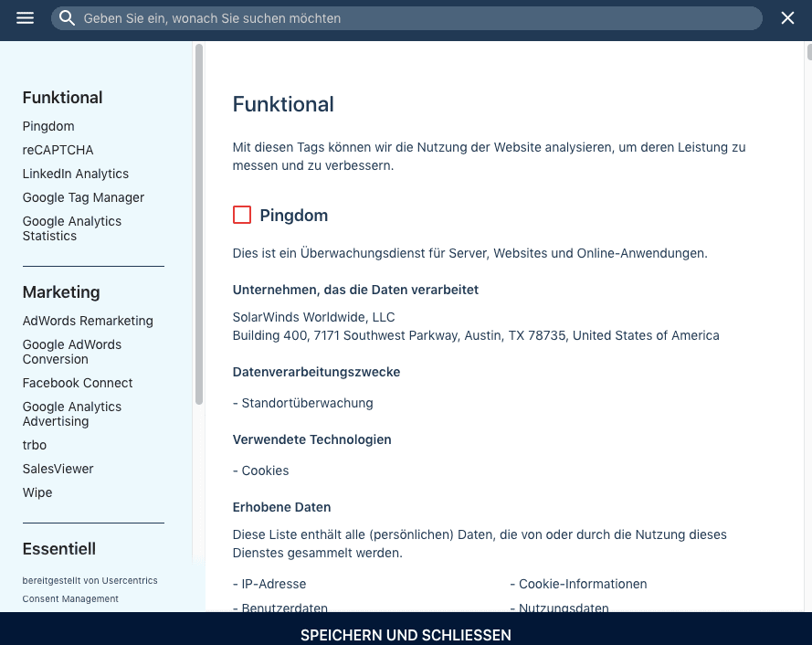The width and height of the screenshot is (812, 645).
Task: Select the Essentiell sidebar category
Action: click(x=59, y=549)
